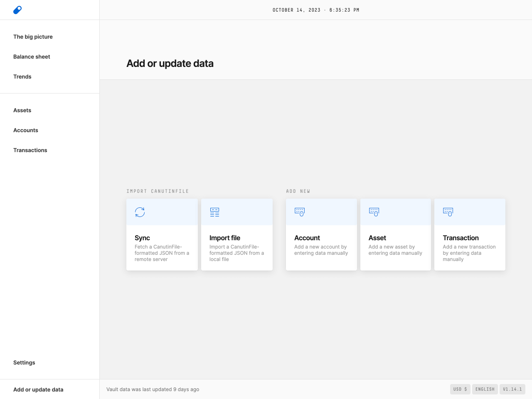This screenshot has height=399, width=532.
Task: Click the Add or update data heading
Action: [x=170, y=63]
